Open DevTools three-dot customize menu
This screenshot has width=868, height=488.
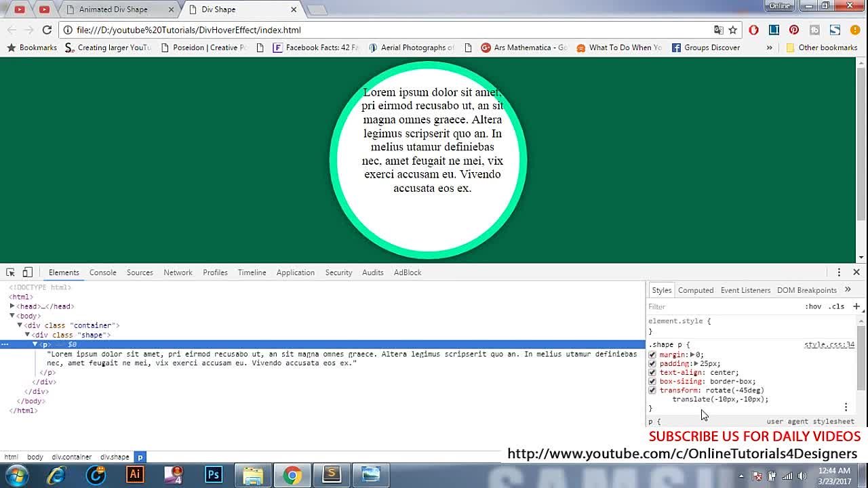tap(839, 272)
